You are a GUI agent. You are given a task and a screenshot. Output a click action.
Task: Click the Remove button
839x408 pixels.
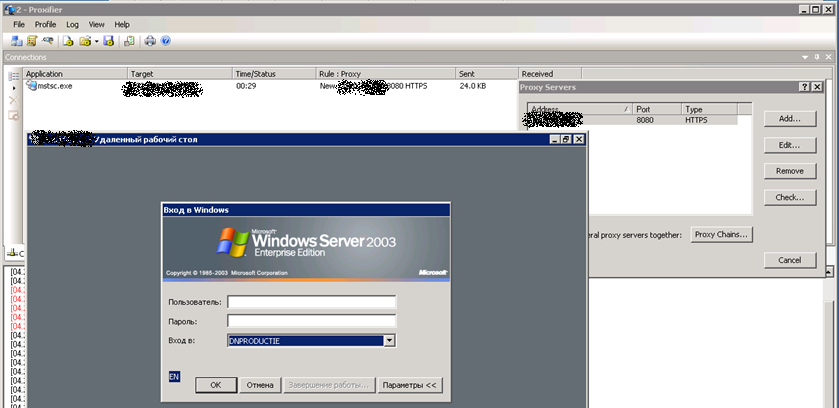tap(790, 171)
